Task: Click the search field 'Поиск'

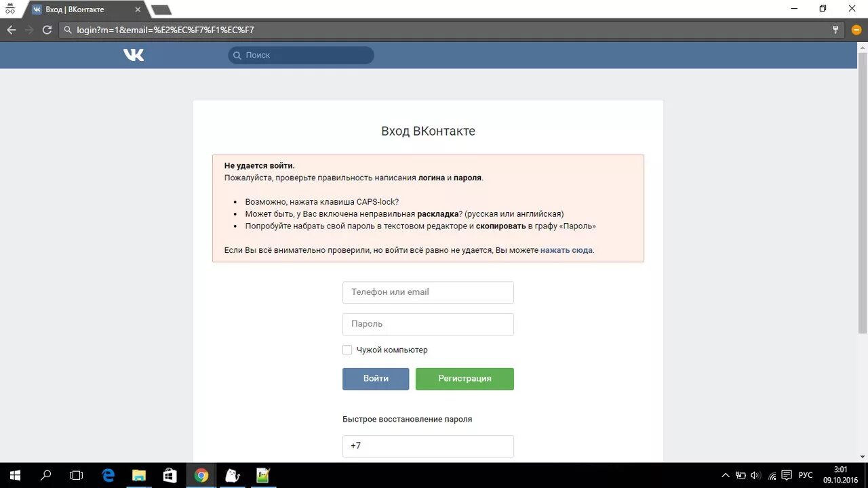Action: tap(301, 55)
